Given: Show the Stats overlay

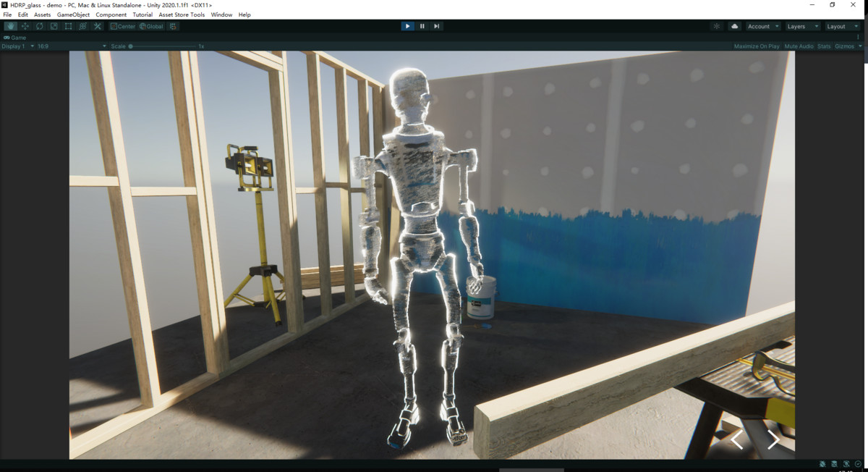Looking at the screenshot, I should coord(824,46).
